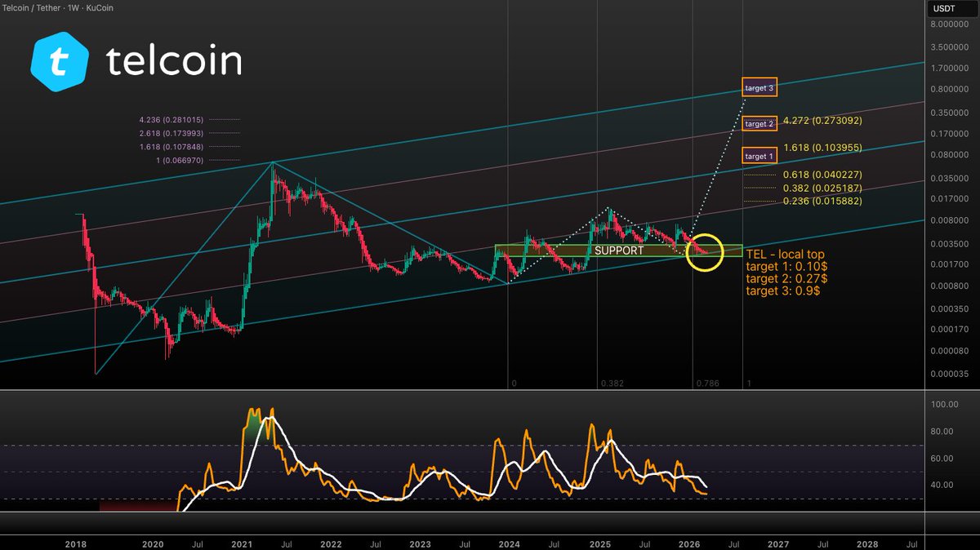Click price axis value 8.000000
The width and height of the screenshot is (980, 550).
949,25
